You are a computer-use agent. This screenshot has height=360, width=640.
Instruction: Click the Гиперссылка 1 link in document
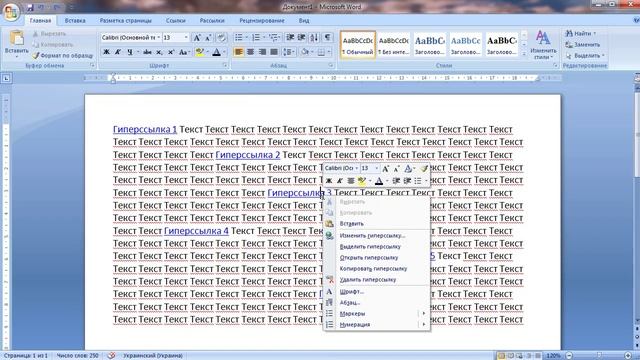coord(145,129)
